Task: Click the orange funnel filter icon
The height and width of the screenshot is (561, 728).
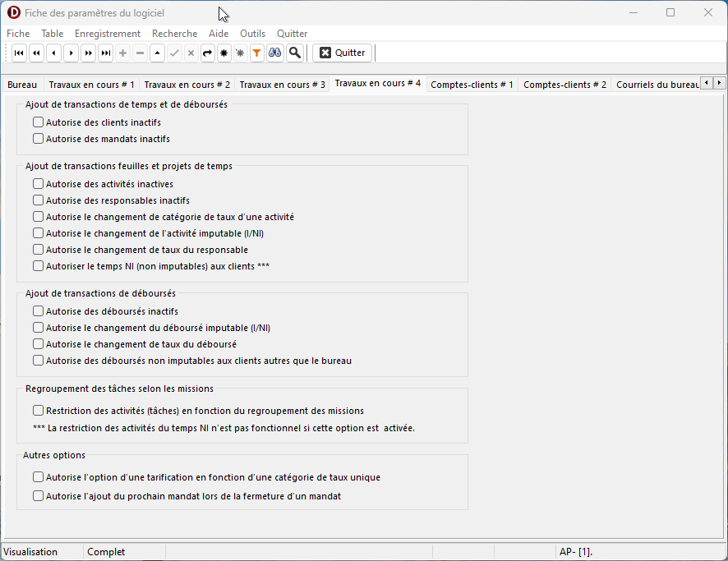Action: pyautogui.click(x=256, y=53)
